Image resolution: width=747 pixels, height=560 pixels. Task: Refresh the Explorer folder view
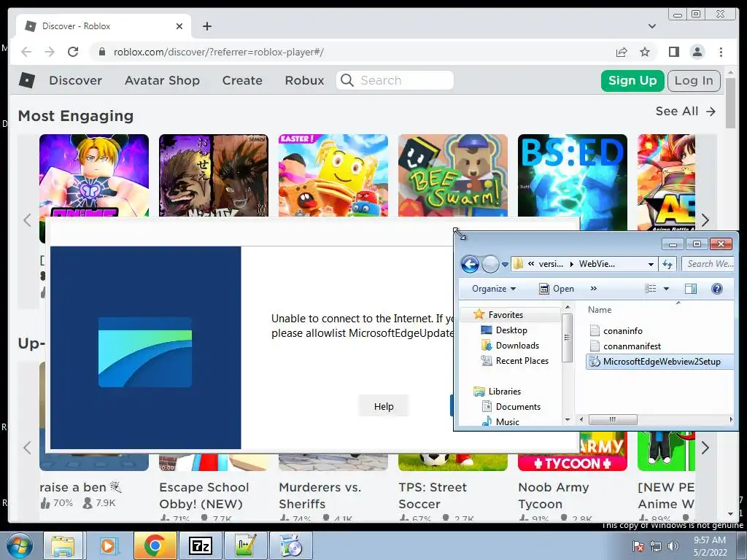pyautogui.click(x=667, y=264)
